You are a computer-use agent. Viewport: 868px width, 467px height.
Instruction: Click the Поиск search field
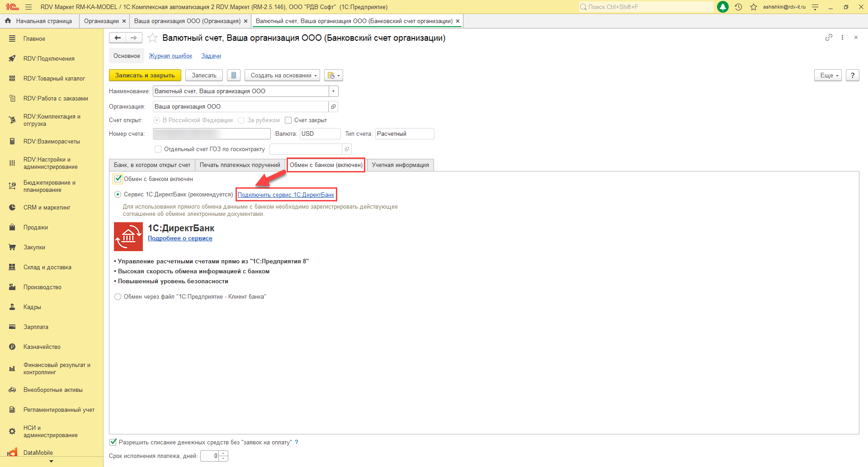pos(646,7)
